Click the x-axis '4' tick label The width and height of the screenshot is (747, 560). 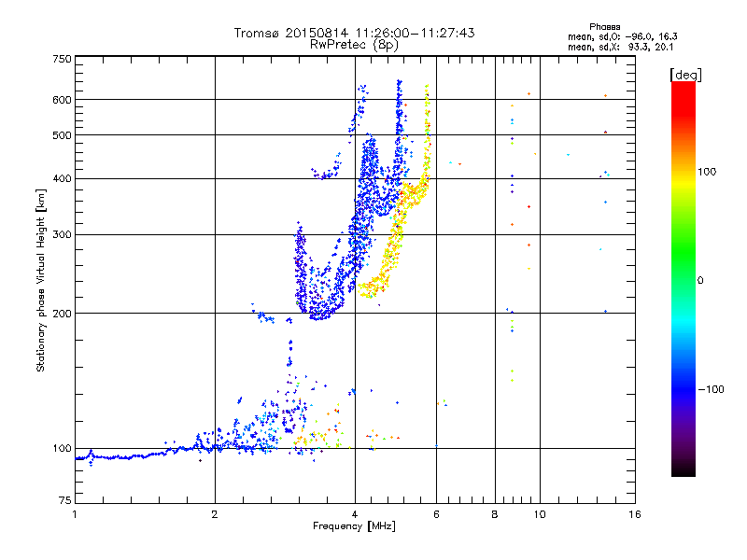pyautogui.click(x=355, y=514)
